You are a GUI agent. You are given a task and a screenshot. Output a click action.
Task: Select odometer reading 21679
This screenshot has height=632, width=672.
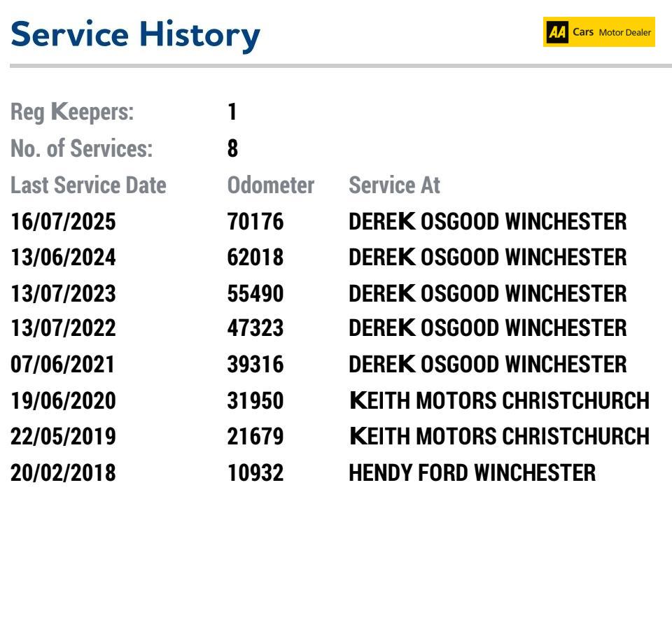(255, 436)
